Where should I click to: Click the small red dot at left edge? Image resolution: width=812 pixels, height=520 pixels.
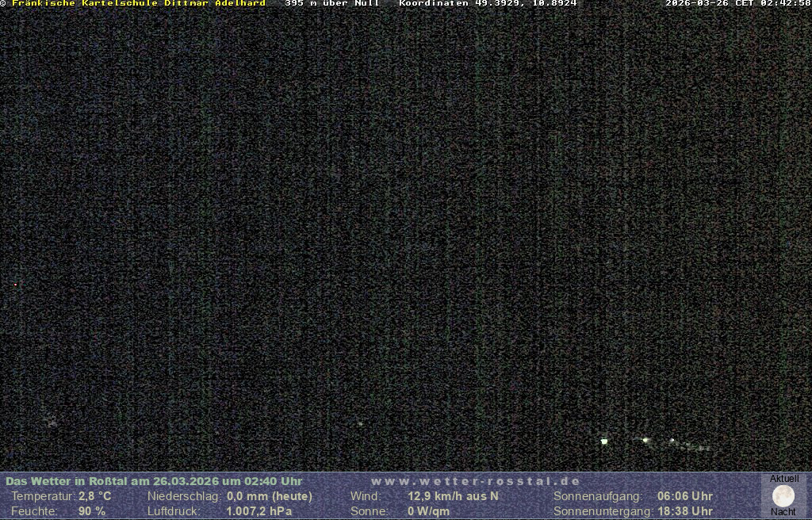pos(15,284)
